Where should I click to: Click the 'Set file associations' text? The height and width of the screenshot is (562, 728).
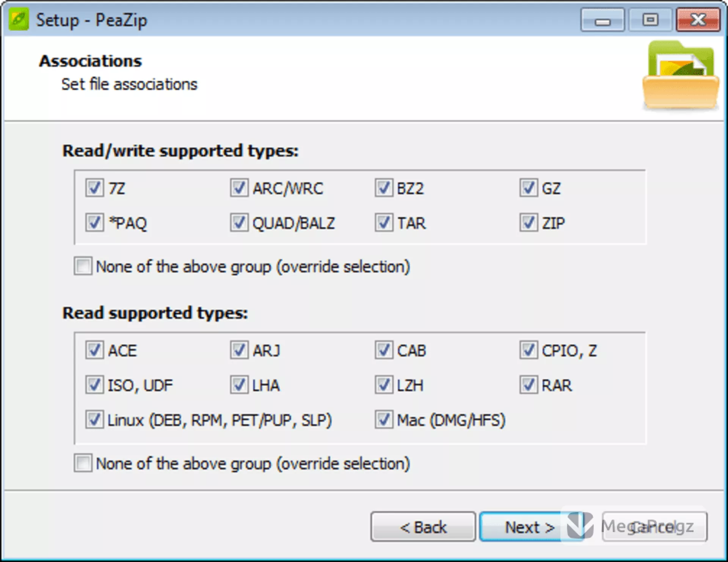(x=129, y=84)
